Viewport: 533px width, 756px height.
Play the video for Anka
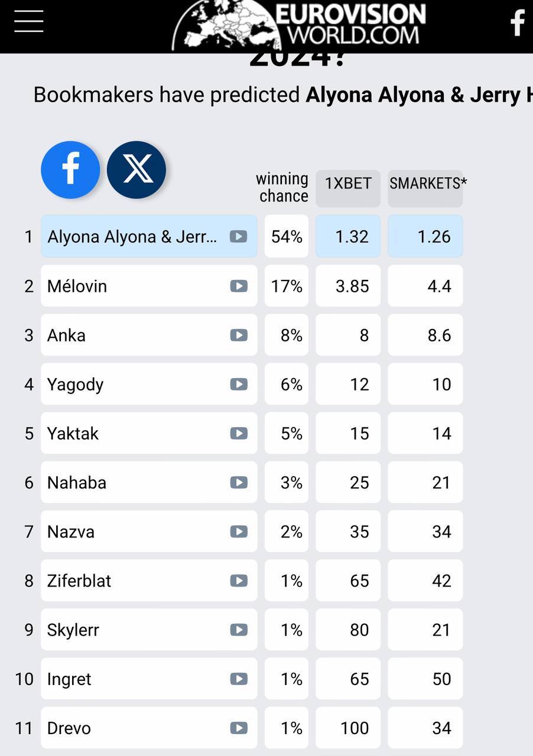pos(238,335)
